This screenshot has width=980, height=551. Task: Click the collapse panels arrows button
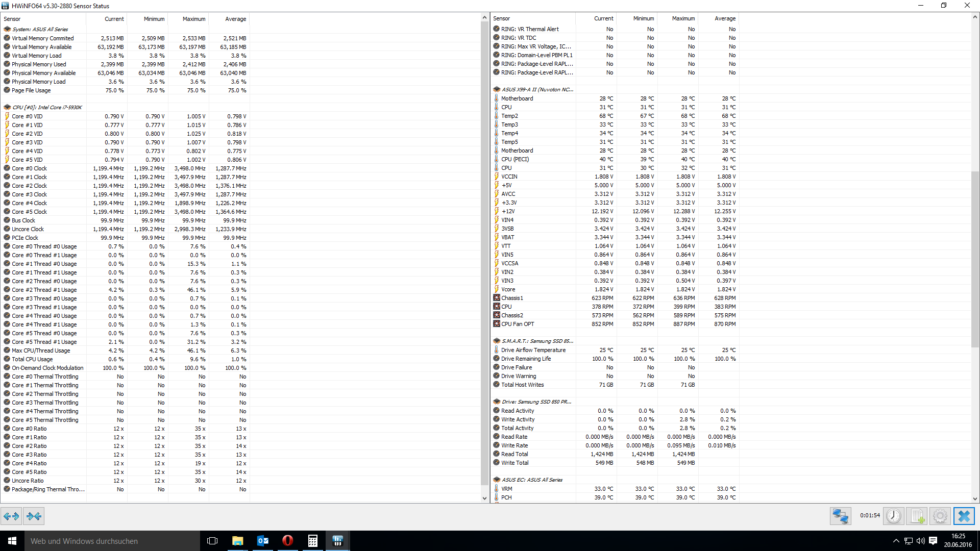coord(34,516)
